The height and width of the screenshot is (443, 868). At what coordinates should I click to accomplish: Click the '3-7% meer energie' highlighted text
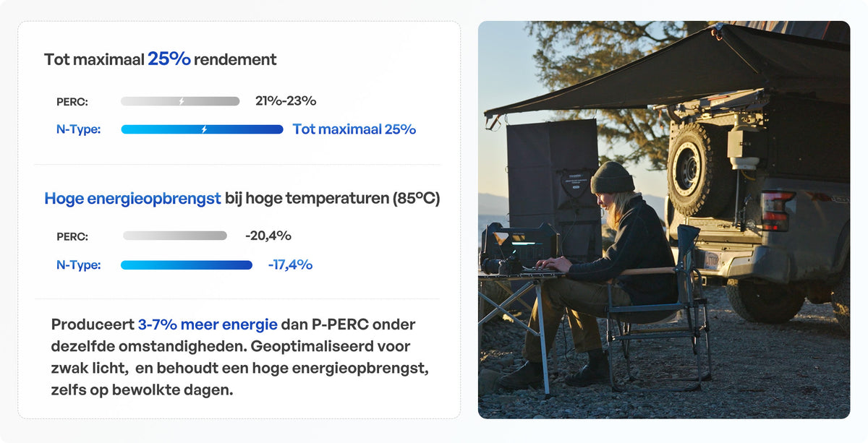click(208, 324)
